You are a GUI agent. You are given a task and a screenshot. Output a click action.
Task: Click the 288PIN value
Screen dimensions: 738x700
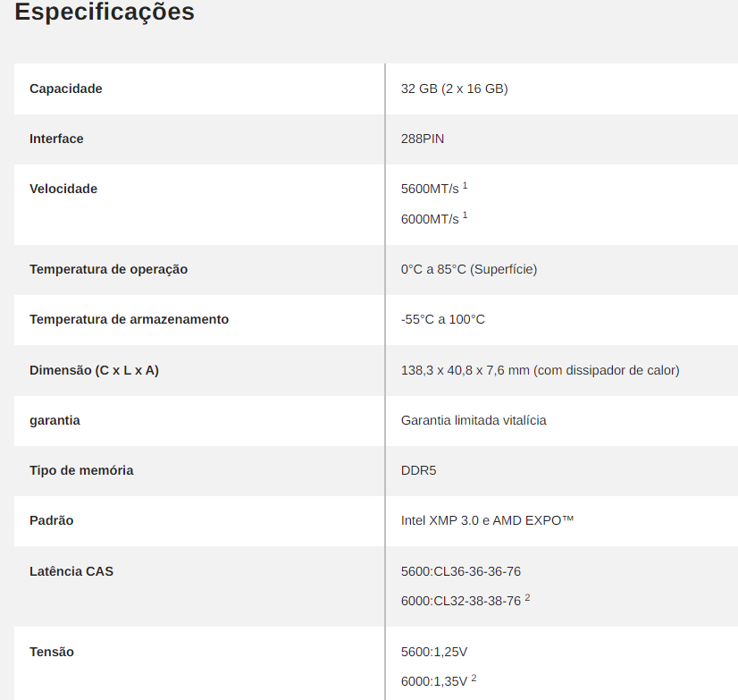point(423,139)
